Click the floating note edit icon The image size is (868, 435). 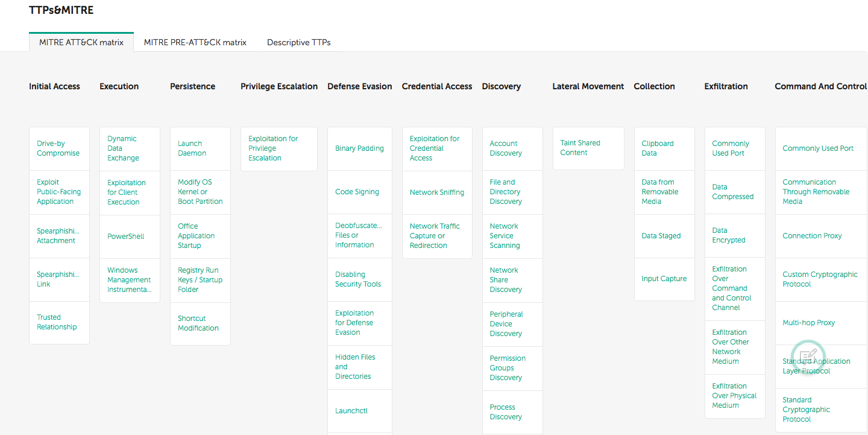[808, 356]
